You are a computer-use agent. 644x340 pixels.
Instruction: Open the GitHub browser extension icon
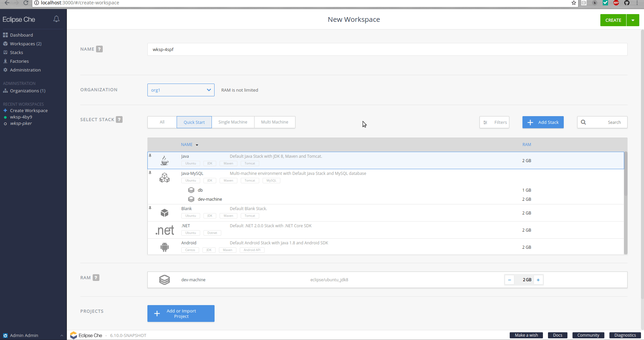point(627,3)
